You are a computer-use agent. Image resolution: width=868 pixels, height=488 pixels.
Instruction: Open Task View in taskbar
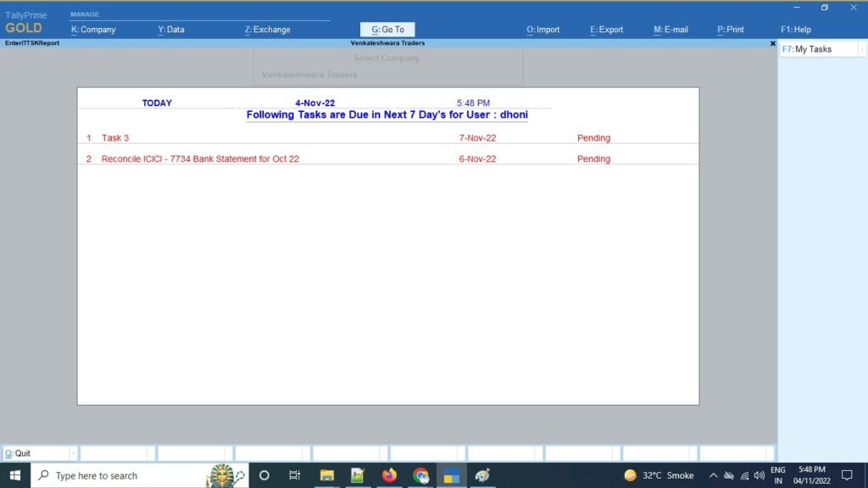[295, 475]
